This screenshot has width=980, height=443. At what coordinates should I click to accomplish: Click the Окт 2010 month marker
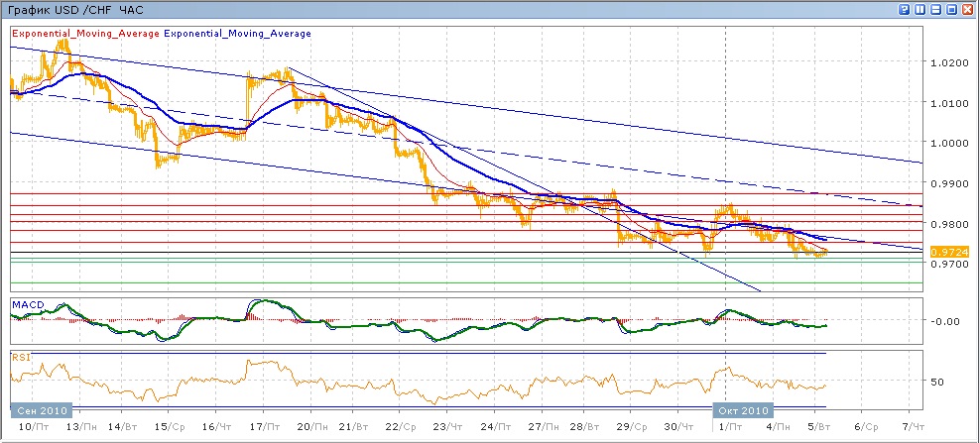pos(742,409)
